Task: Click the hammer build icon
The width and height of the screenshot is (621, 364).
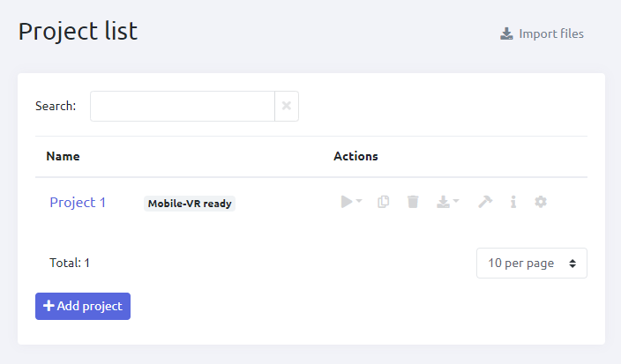Action: point(485,202)
